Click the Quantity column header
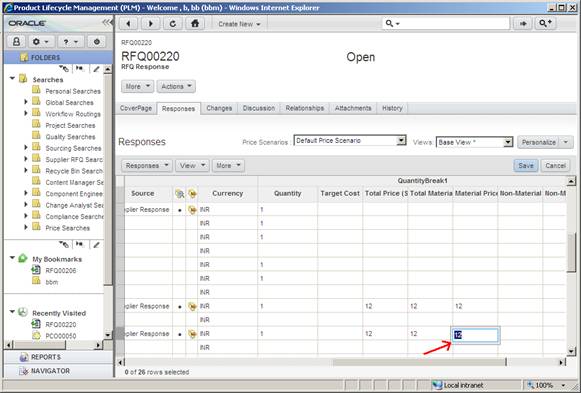Viewport: 581px width, 393px height. [x=288, y=193]
